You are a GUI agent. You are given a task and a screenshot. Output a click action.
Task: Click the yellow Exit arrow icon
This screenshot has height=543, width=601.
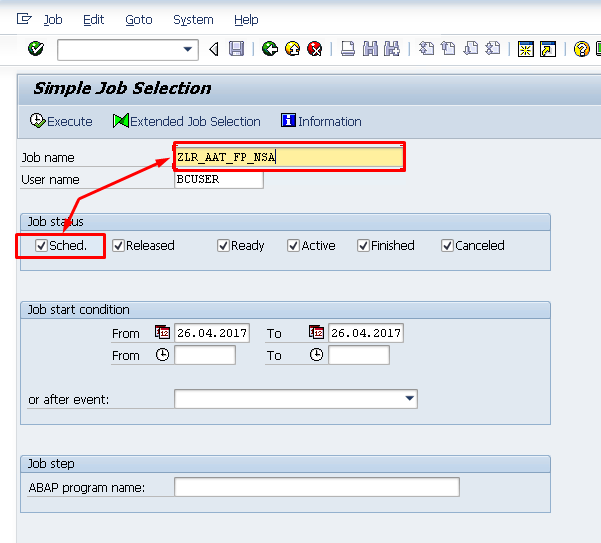point(293,49)
